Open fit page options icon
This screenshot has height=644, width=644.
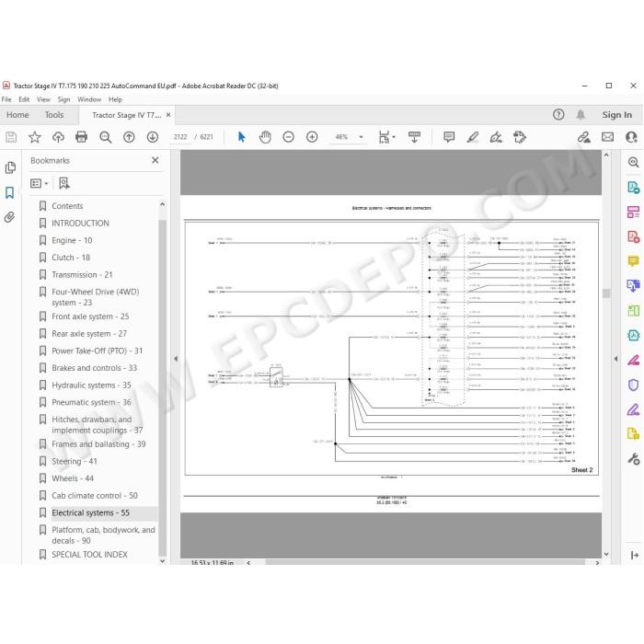[386, 137]
